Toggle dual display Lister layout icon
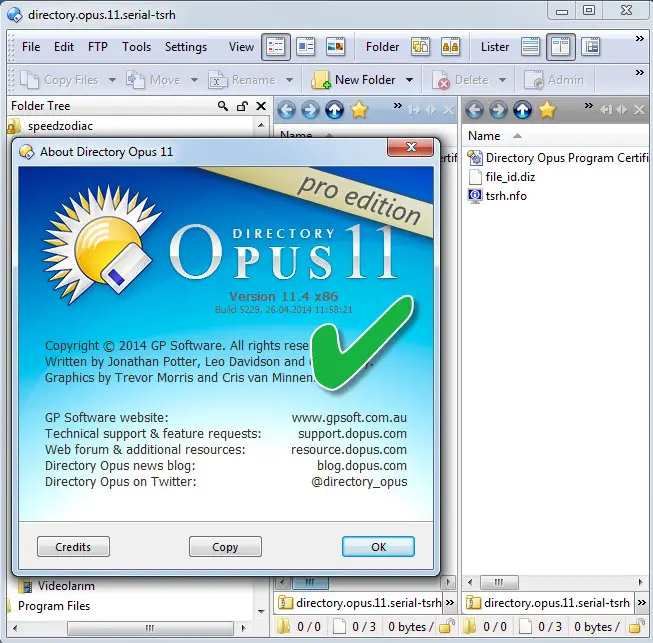 pos(561,47)
